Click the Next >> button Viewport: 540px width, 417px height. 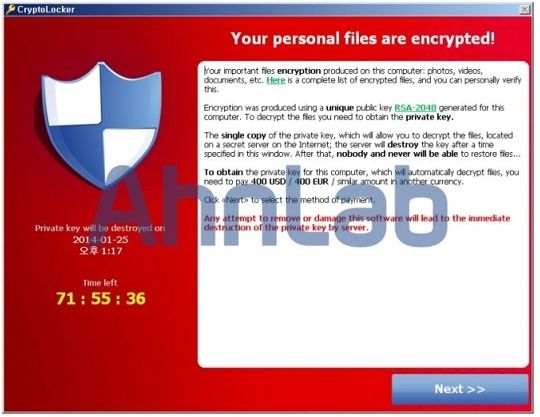tap(460, 389)
